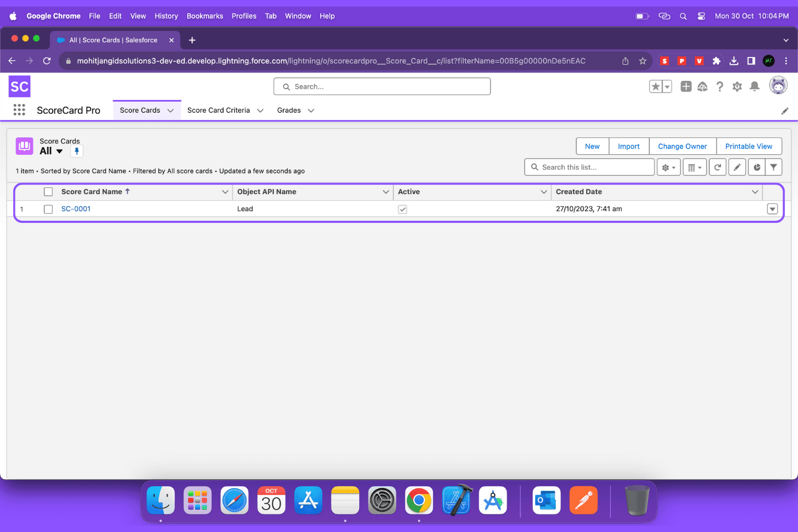Viewport: 798px width, 532px height.
Task: Open Postman from the Dock
Action: 584,501
